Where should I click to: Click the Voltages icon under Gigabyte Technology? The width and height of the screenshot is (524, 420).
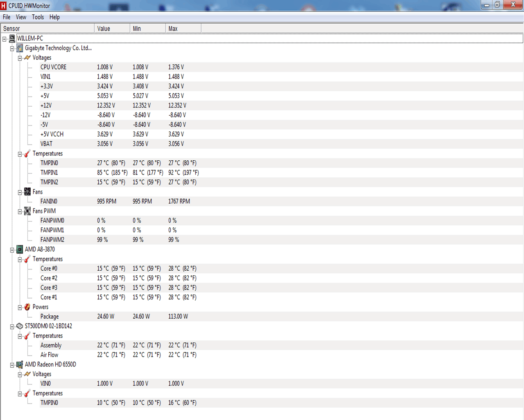[27, 58]
